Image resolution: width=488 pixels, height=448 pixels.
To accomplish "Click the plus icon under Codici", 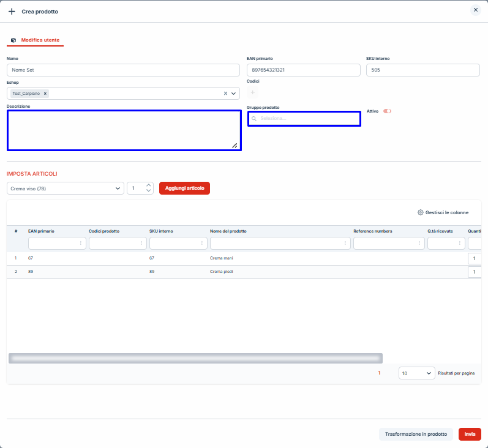I will coord(253,92).
